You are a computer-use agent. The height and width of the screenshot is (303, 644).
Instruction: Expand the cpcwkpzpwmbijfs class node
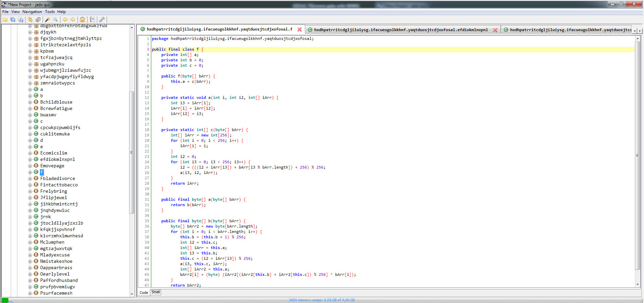pos(30,128)
